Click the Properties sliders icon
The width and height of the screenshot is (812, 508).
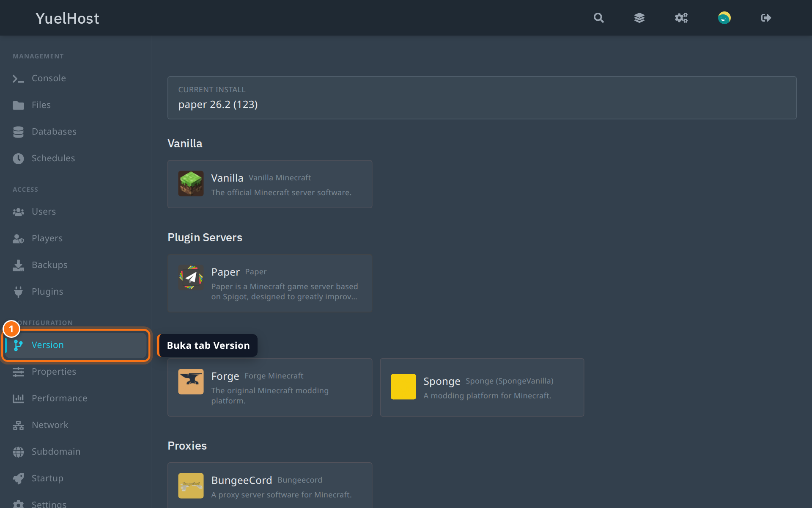pyautogui.click(x=18, y=372)
